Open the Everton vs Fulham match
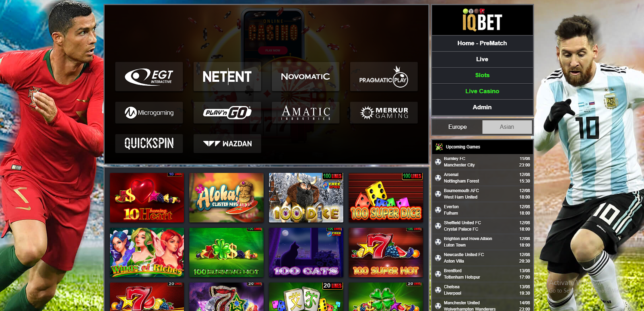 click(482, 210)
